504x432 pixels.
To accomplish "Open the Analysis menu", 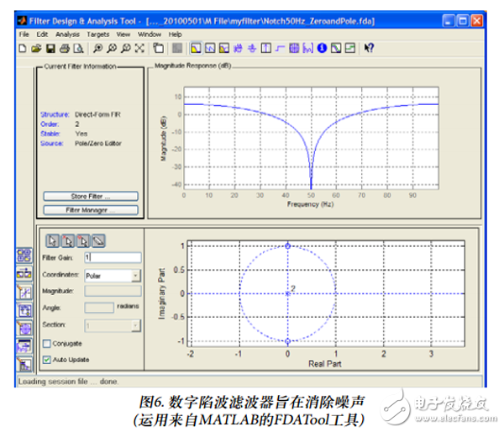I will [67, 34].
